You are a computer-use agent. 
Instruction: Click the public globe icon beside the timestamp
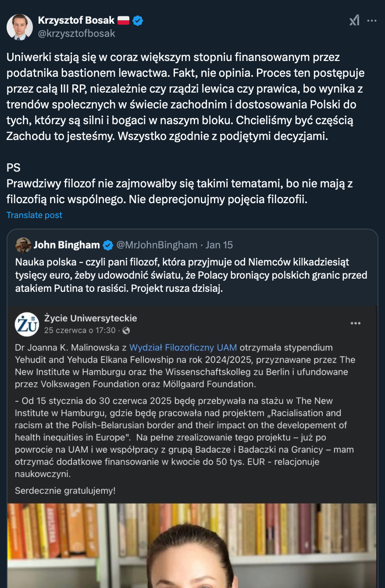126,330
